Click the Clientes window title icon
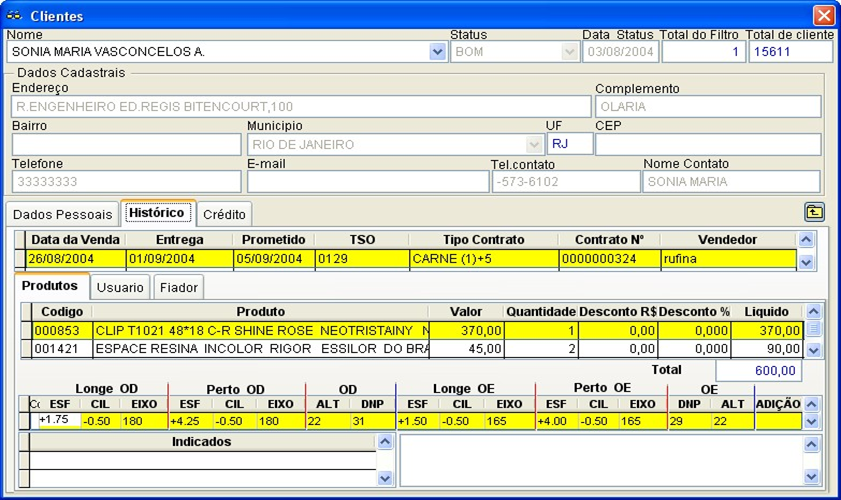Screen dimensions: 841x500 tap(14, 16)
